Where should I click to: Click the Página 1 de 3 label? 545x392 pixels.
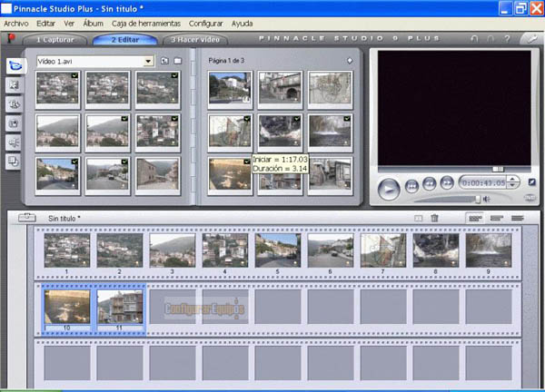[226, 61]
